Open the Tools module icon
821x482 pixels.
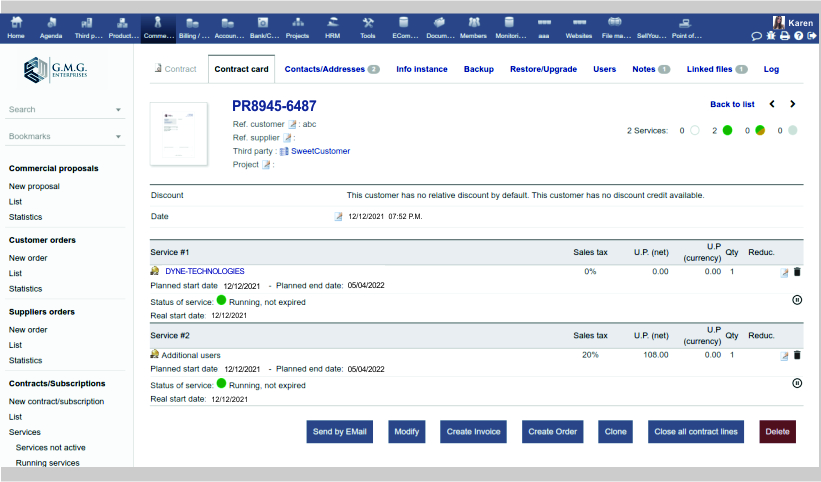pyautogui.click(x=368, y=27)
